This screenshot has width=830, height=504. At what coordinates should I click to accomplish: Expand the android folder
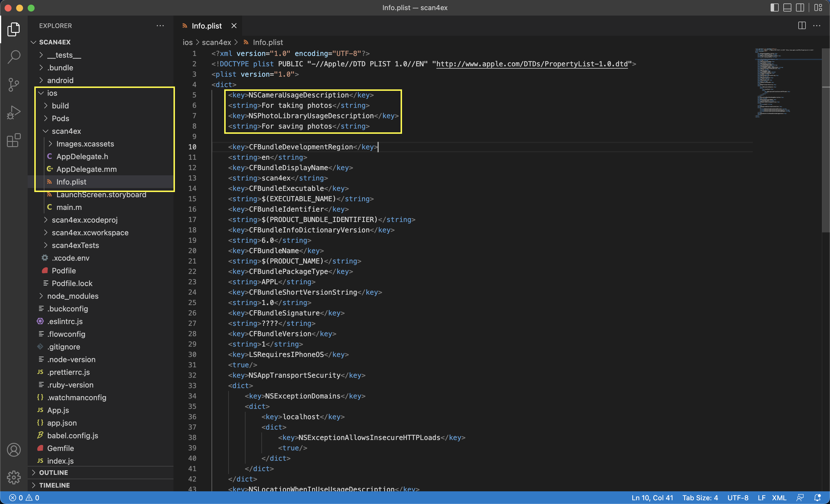click(60, 80)
